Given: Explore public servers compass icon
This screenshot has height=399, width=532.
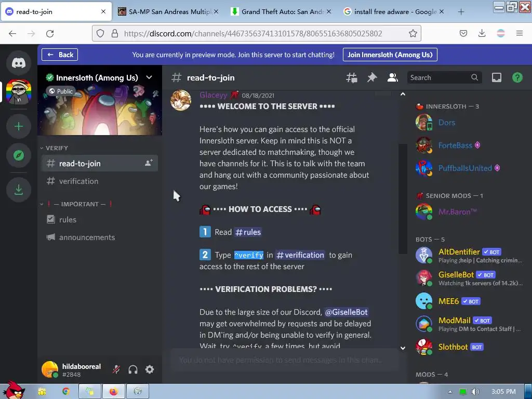Looking at the screenshot, I should [19, 155].
